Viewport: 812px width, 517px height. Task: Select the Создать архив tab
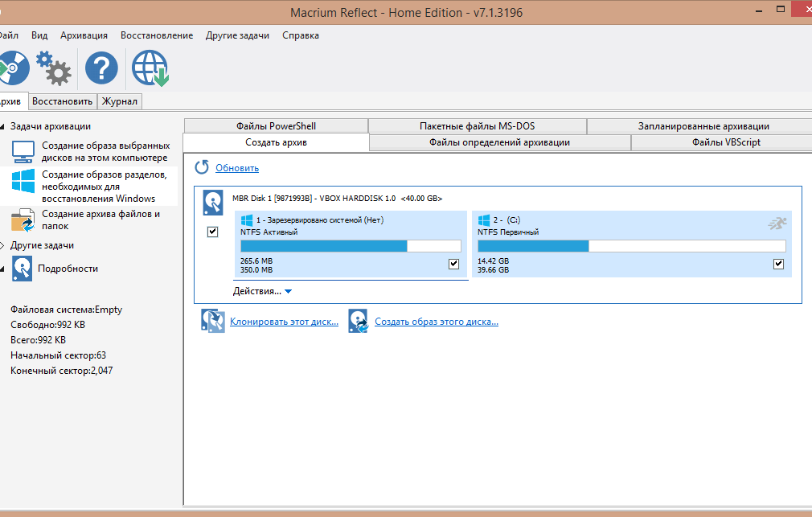pyautogui.click(x=276, y=142)
